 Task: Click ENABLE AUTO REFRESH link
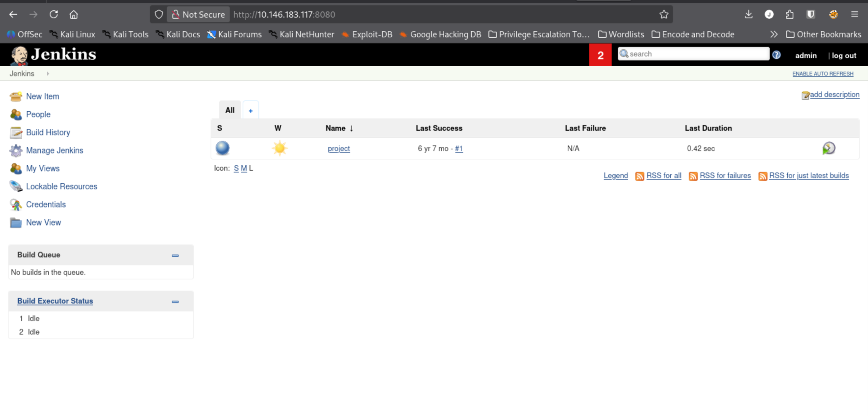coord(823,74)
